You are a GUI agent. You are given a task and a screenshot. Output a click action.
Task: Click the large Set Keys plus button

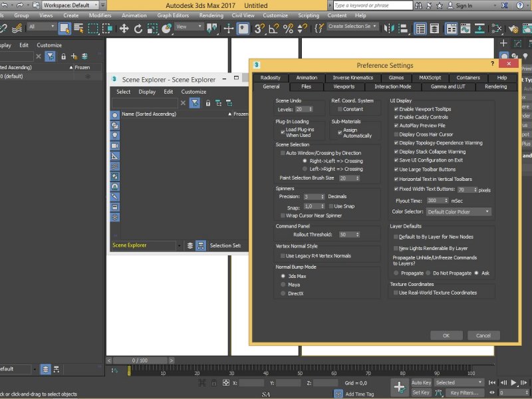point(400,387)
